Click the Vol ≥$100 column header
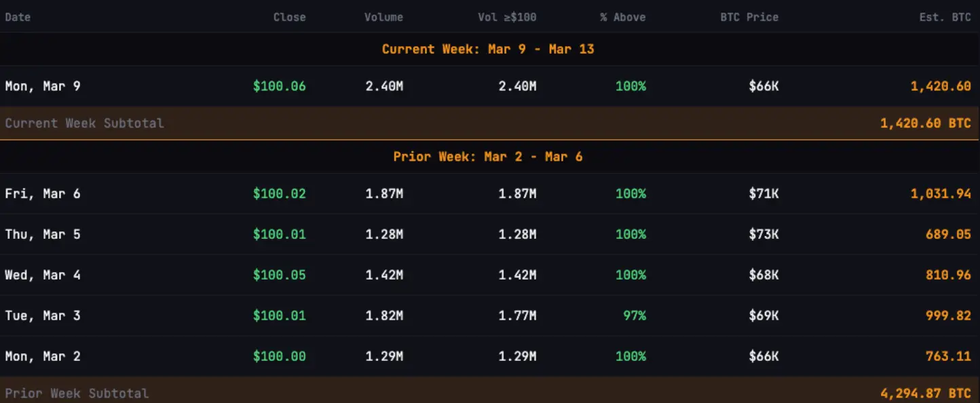980x403 pixels. tap(507, 17)
